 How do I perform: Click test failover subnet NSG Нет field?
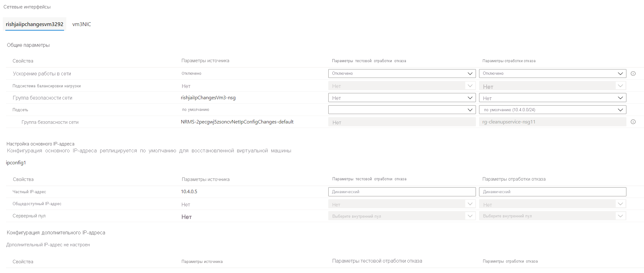[x=402, y=122]
